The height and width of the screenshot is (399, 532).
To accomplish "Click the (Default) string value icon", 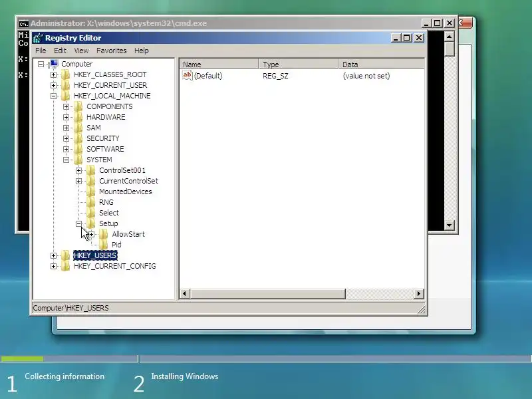I will [188, 75].
